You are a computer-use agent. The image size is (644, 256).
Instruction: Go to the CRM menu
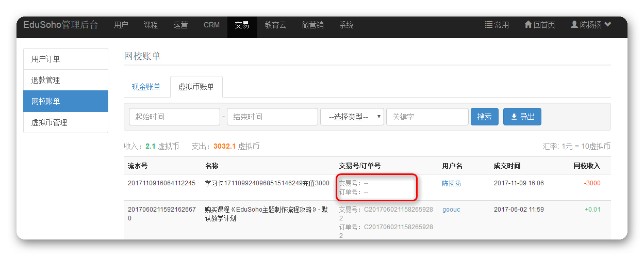pyautogui.click(x=211, y=25)
